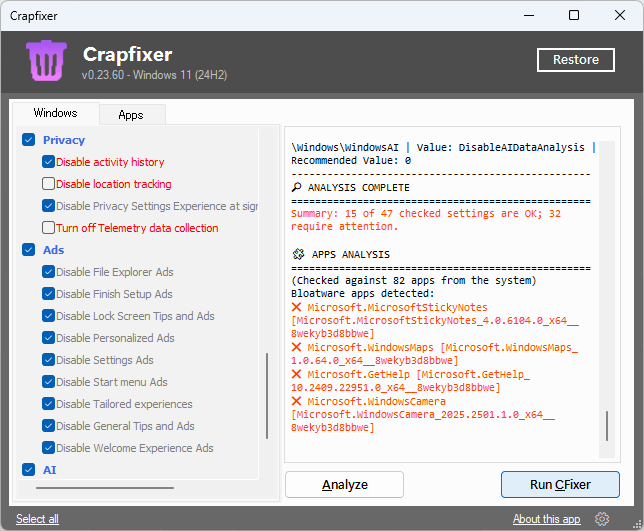Click the Recommended Value: 0 line

coord(351,161)
